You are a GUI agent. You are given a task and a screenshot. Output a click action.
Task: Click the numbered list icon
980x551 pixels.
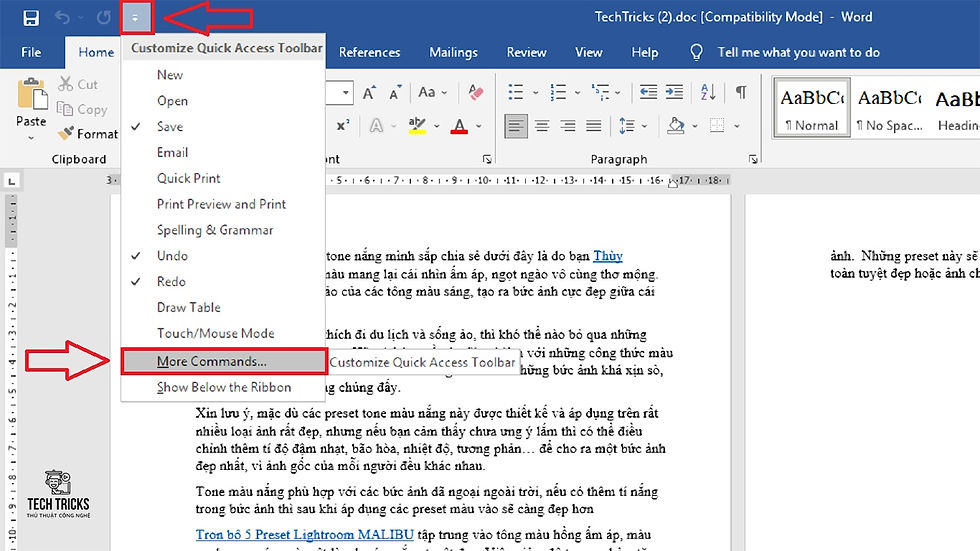558,92
